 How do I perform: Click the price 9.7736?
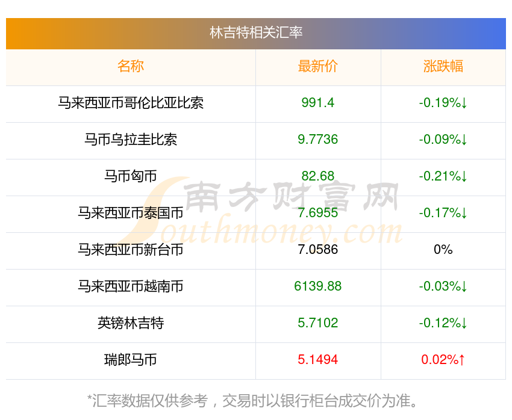pyautogui.click(x=317, y=140)
